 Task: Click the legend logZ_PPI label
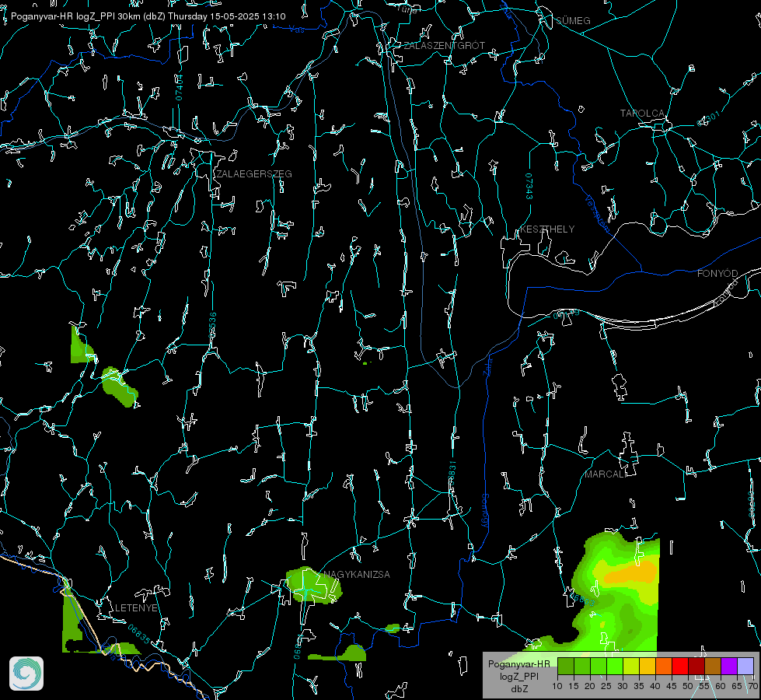[518, 676]
